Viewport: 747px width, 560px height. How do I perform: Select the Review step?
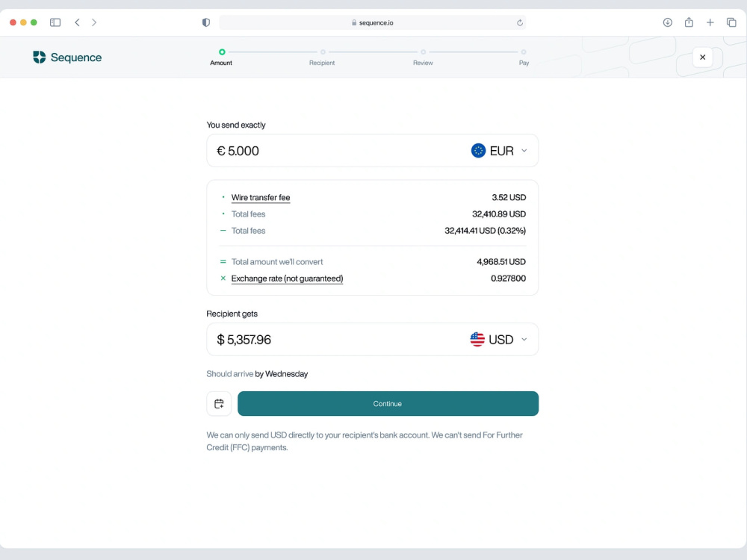(423, 57)
